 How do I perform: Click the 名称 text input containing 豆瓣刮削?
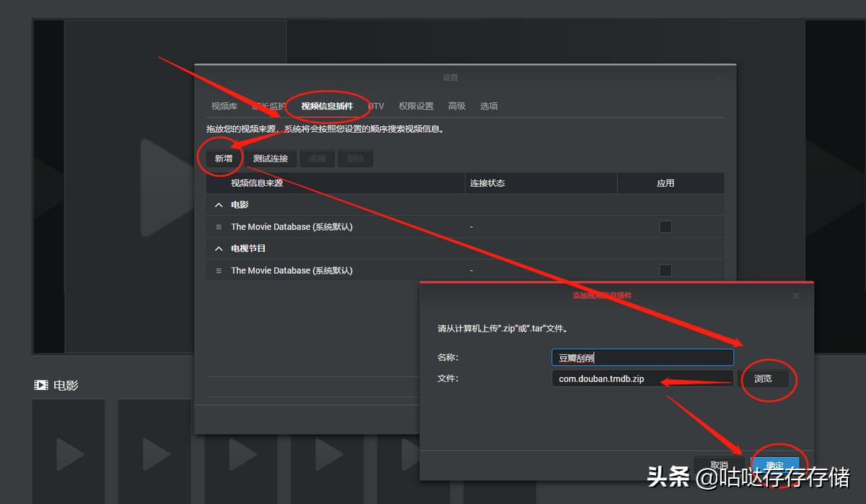coord(641,357)
